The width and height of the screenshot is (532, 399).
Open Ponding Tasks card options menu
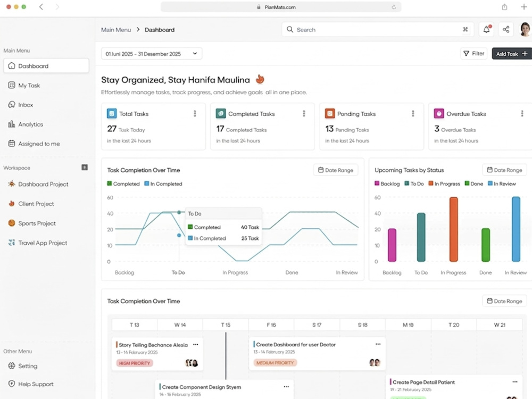pyautogui.click(x=413, y=113)
